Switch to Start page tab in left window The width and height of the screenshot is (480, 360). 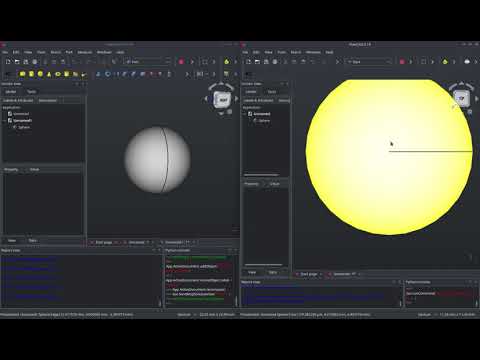(x=104, y=242)
